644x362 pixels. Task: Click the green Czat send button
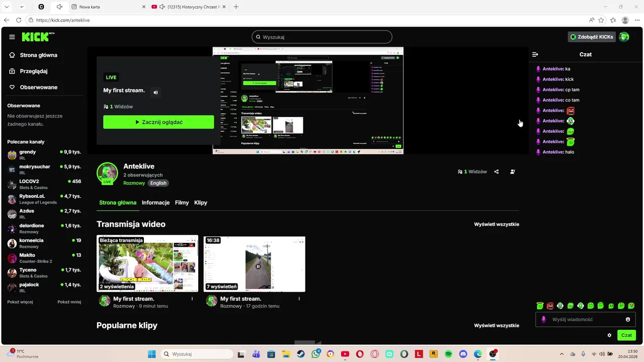(626, 335)
